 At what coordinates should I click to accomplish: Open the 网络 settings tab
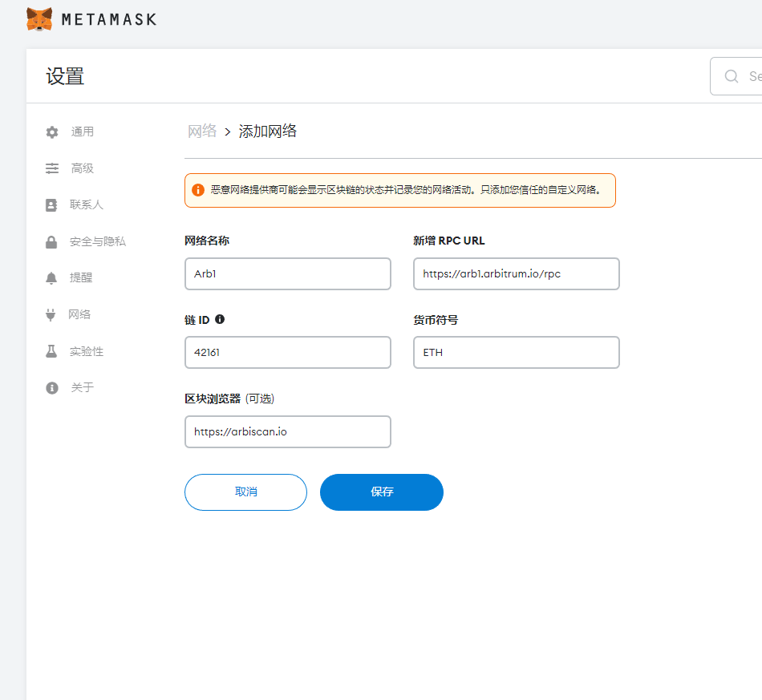tap(79, 315)
